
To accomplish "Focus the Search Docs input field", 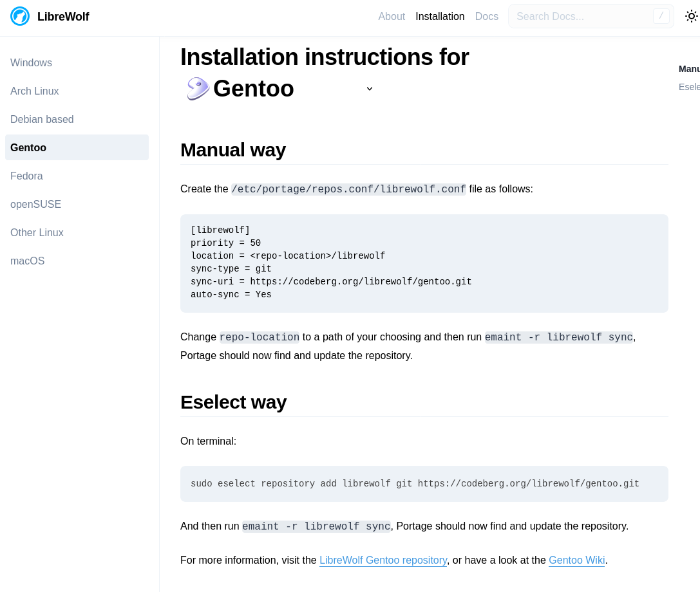I will pos(591,17).
